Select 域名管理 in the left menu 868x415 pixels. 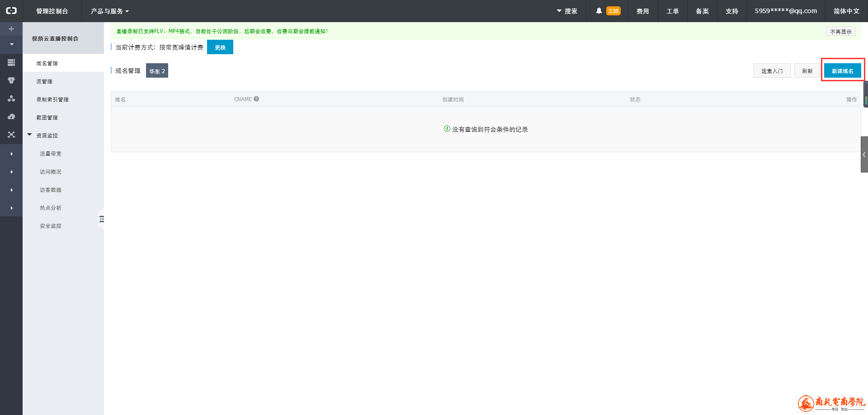(x=63, y=63)
